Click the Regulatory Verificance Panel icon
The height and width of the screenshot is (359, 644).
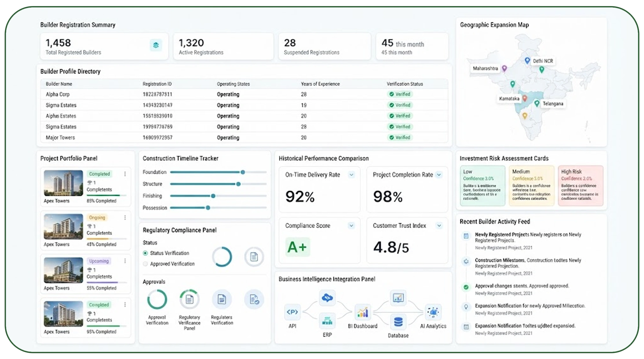pos(189,299)
